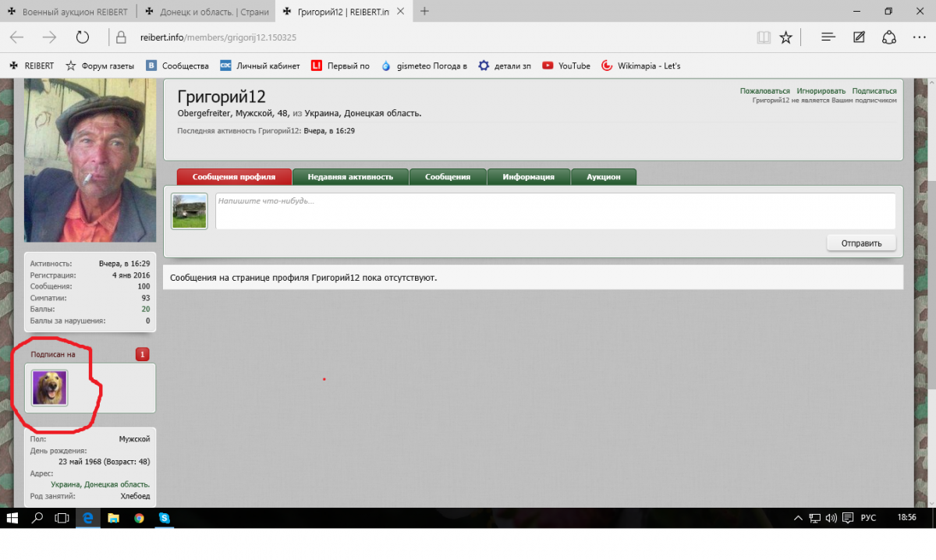Viewport: 936px width, 560px height.
Task: Click the browser refresh button
Action: pyautogui.click(x=83, y=37)
